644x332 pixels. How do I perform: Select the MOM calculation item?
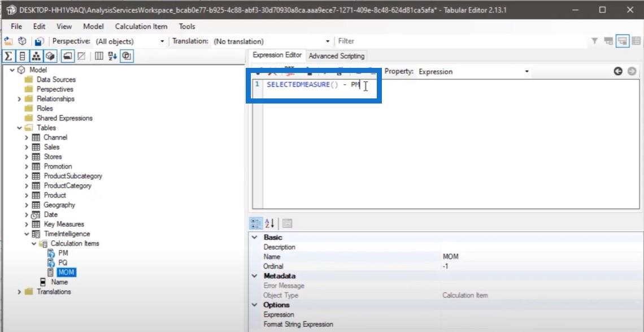point(66,273)
